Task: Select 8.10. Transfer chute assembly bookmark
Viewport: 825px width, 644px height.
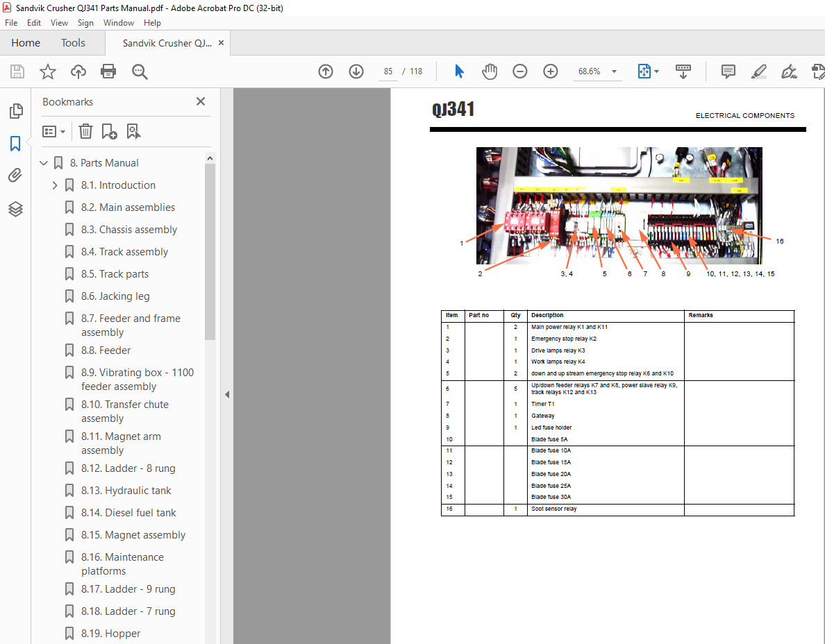Action: point(125,411)
